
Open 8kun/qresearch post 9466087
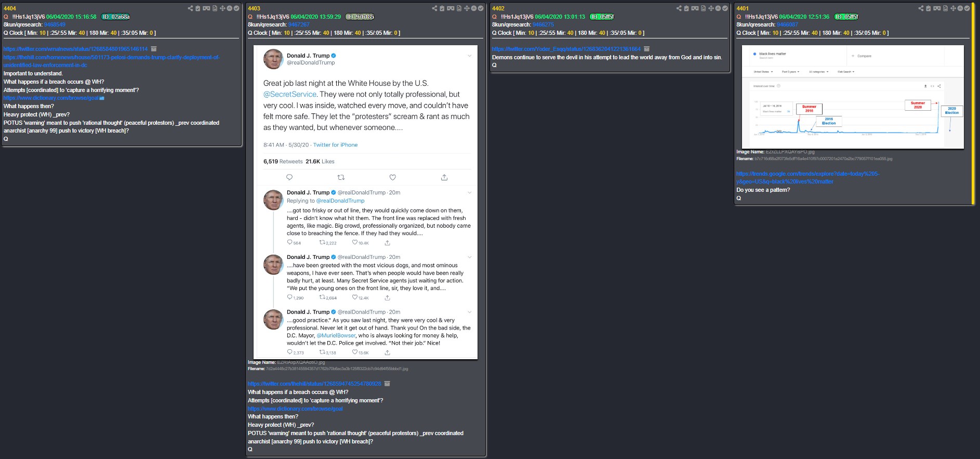[787, 24]
